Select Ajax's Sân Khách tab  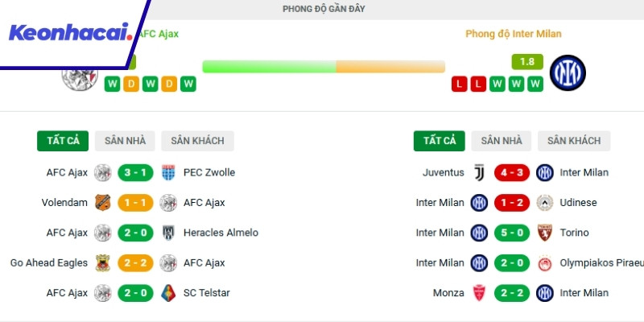197,141
